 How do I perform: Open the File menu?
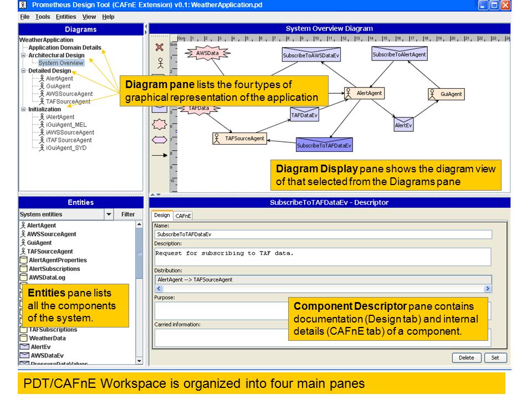pyautogui.click(x=25, y=17)
